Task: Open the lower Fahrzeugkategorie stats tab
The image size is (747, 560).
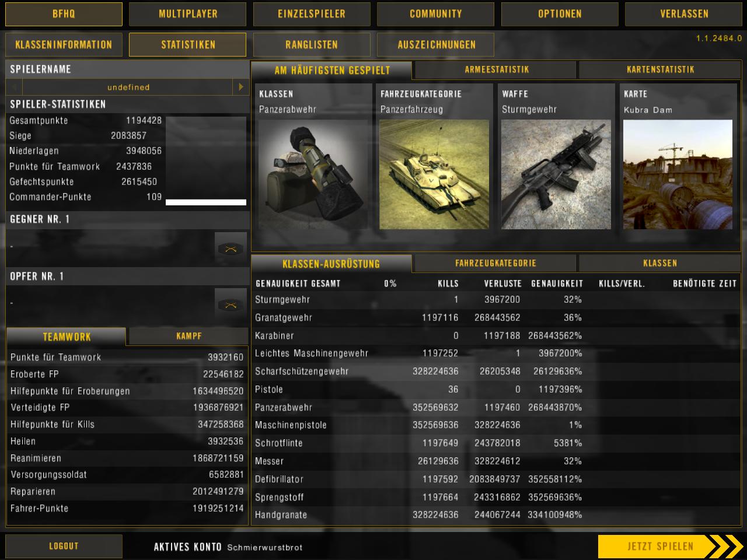Action: coord(495,264)
